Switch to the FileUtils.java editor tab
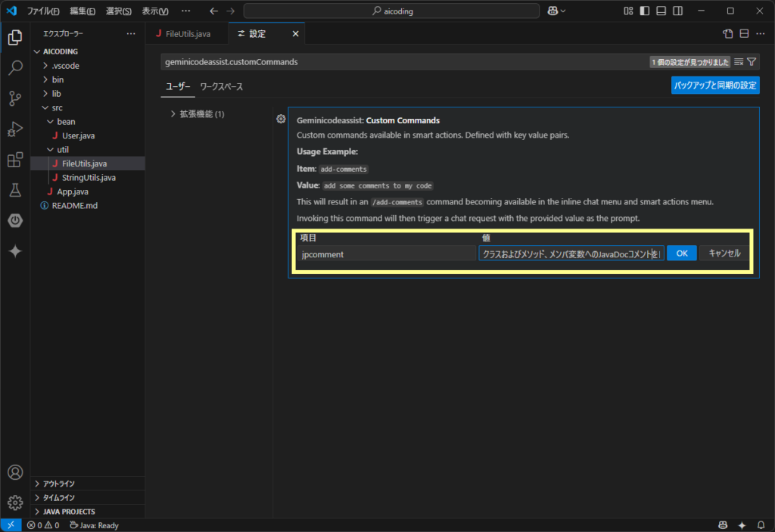Viewport: 775px width, 532px height. point(188,33)
